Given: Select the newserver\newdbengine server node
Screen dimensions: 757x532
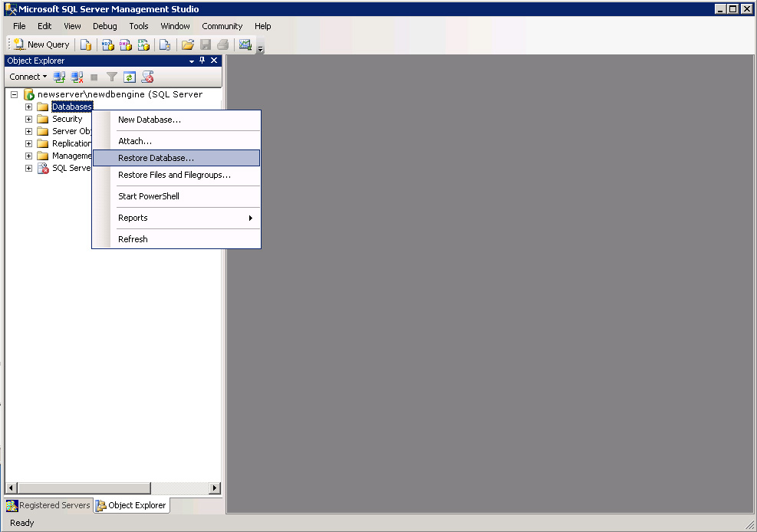Looking at the screenshot, I should click(120, 94).
